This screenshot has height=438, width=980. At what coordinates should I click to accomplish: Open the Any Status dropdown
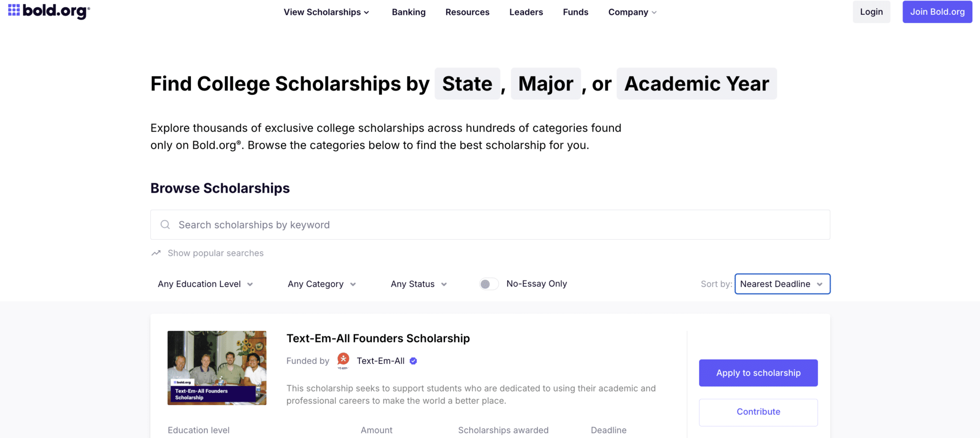click(418, 284)
